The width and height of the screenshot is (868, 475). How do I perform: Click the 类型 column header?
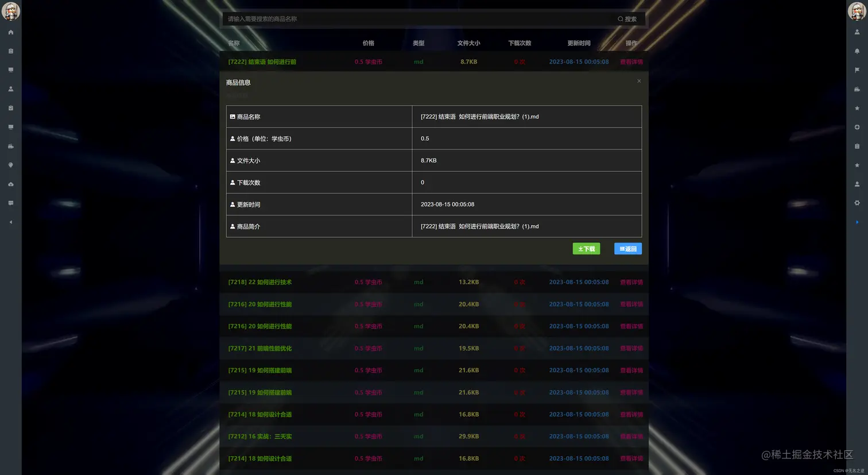(x=418, y=43)
